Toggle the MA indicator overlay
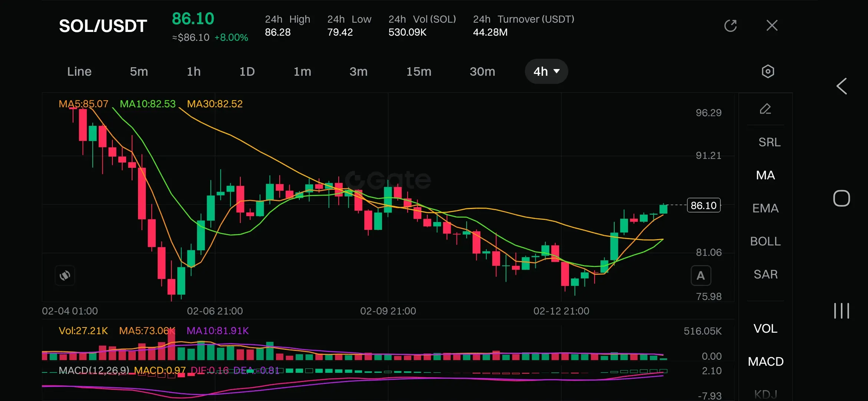This screenshot has height=401, width=868. (765, 175)
